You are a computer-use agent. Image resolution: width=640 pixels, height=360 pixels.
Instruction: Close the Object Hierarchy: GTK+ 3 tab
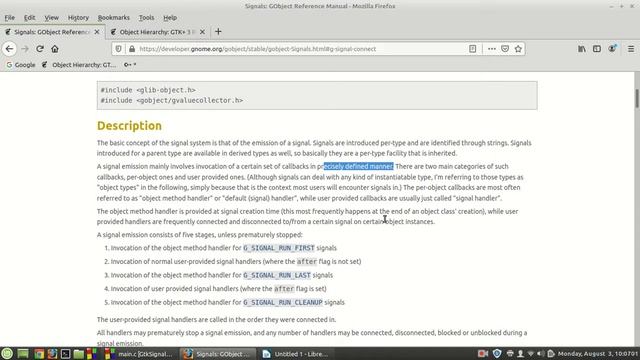tap(202, 32)
